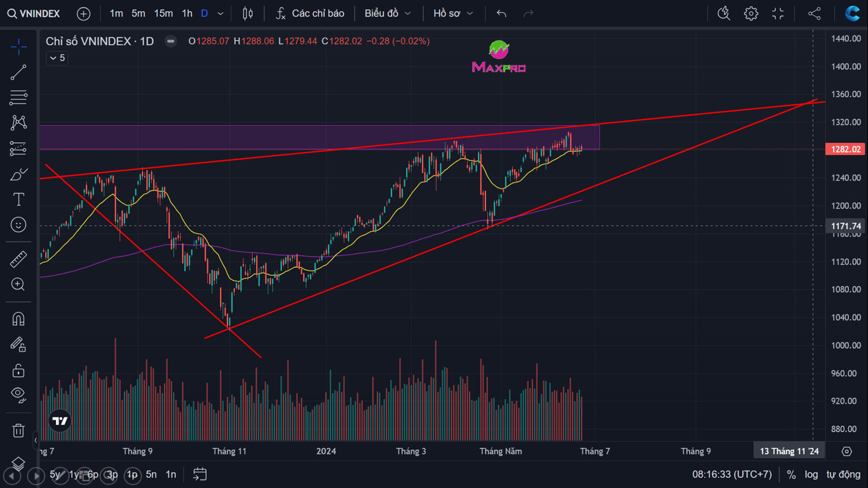Hide all drawings with the eye icon
868x488 pixels.
[18, 395]
